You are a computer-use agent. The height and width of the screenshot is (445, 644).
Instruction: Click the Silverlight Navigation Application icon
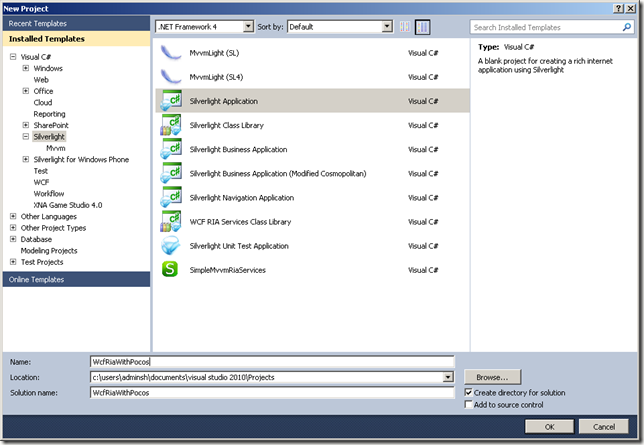(170, 198)
